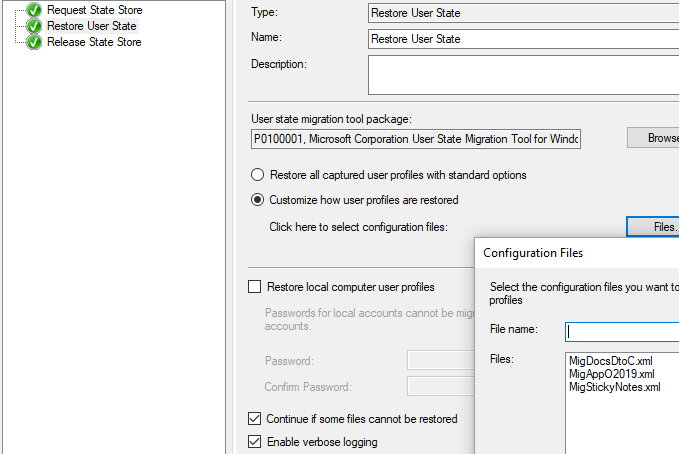This screenshot has width=679, height=454.
Task: Click the green check icon beside Release State Store
Action: pyautogui.click(x=34, y=42)
